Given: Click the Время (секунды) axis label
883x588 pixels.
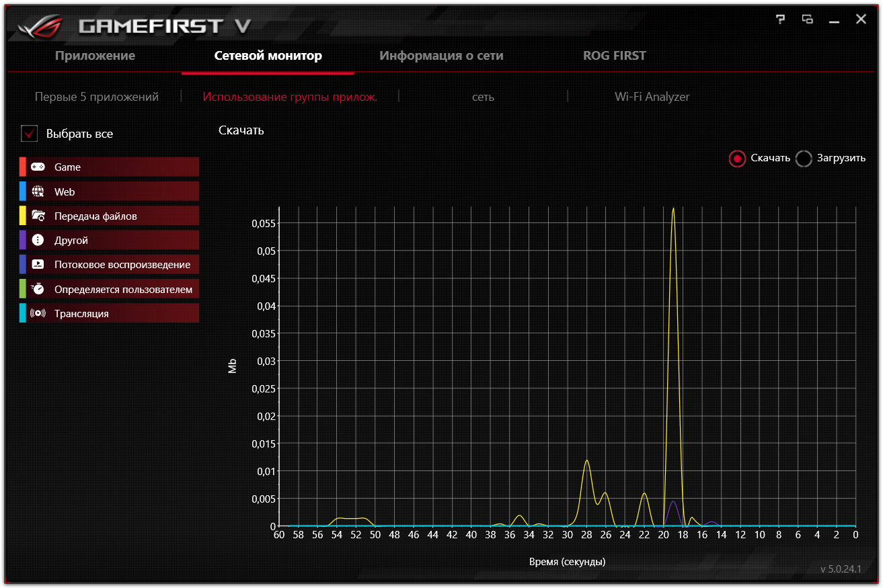Looking at the screenshot, I should (x=567, y=561).
